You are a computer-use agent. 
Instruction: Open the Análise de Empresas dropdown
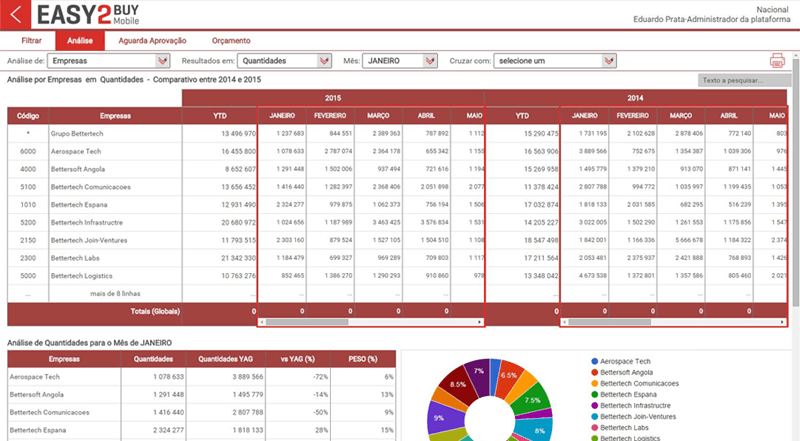(x=109, y=61)
